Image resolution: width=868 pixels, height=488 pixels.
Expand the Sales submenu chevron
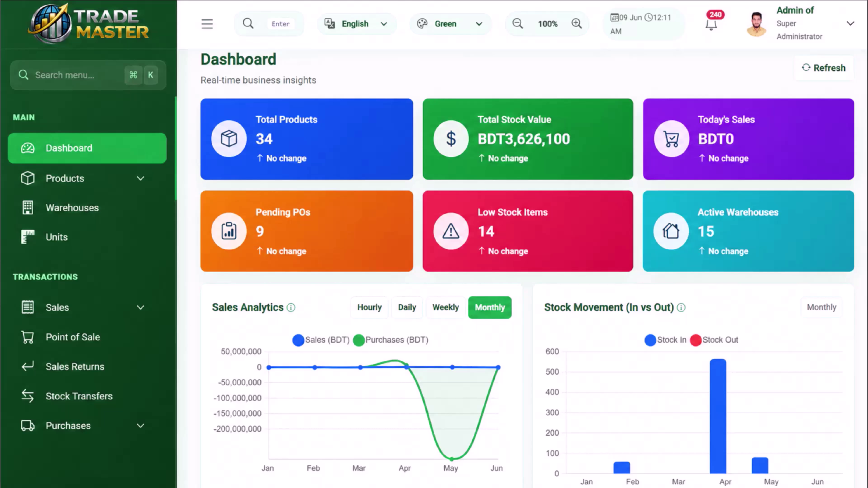click(x=141, y=307)
